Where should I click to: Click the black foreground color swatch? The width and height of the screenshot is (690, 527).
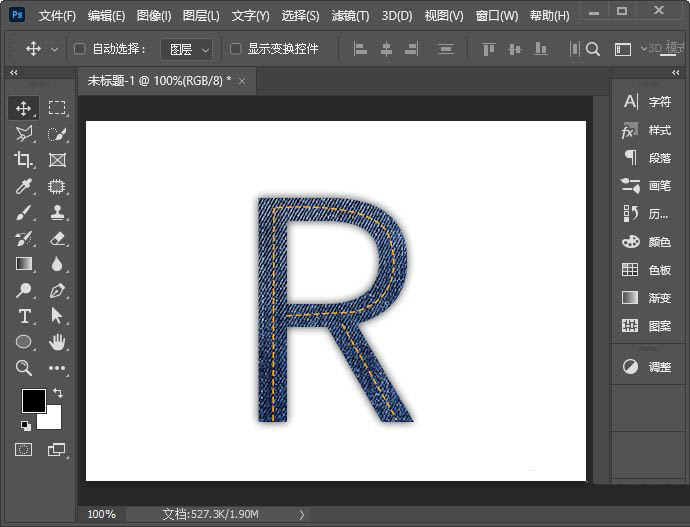[x=33, y=400]
